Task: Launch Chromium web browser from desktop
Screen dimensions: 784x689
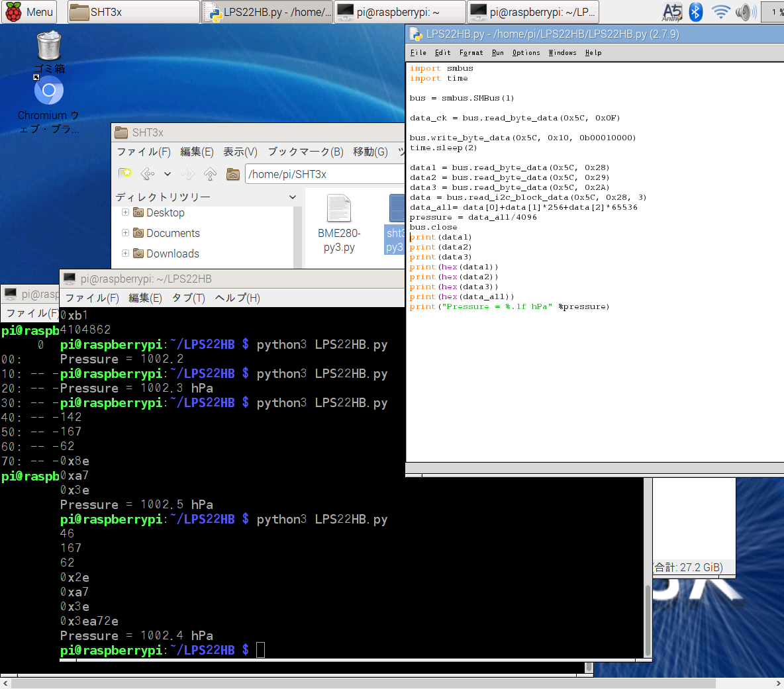Action: point(49,91)
